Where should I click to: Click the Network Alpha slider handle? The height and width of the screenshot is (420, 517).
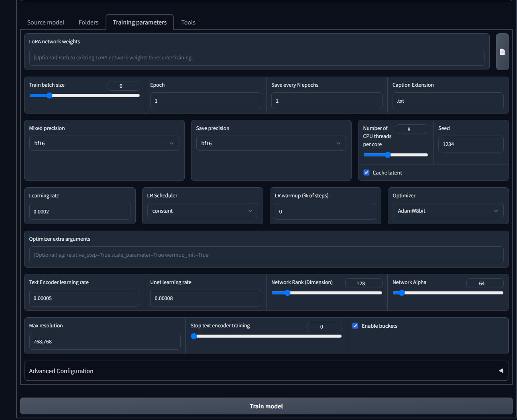click(x=402, y=293)
